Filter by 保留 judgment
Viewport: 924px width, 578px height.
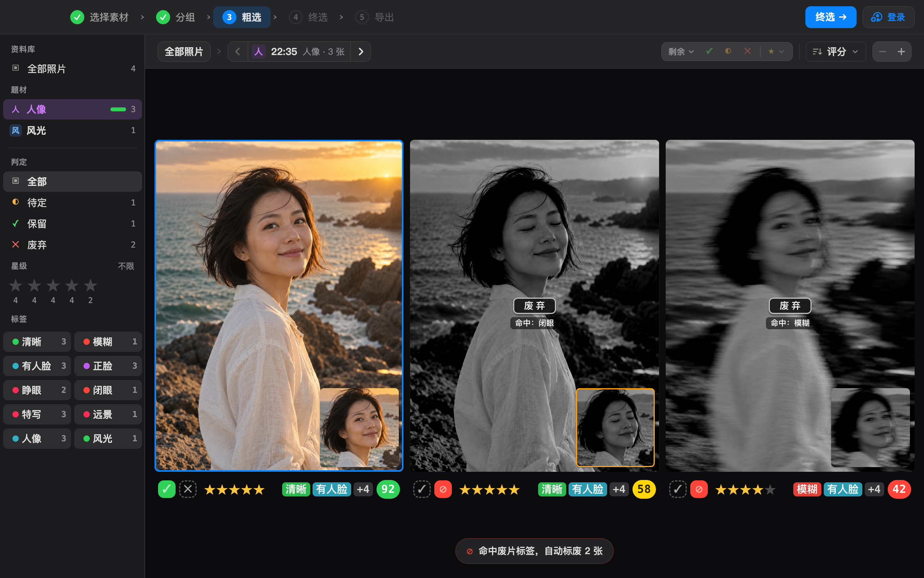pos(73,223)
